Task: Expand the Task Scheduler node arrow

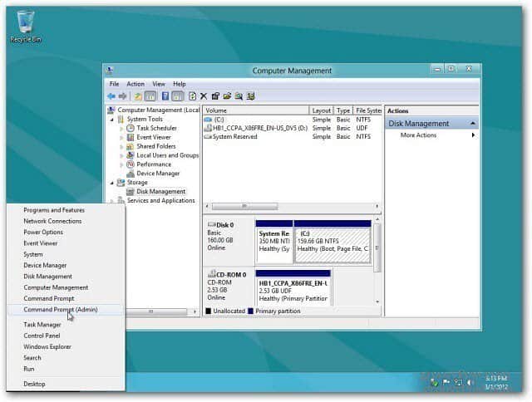Action: click(x=121, y=129)
